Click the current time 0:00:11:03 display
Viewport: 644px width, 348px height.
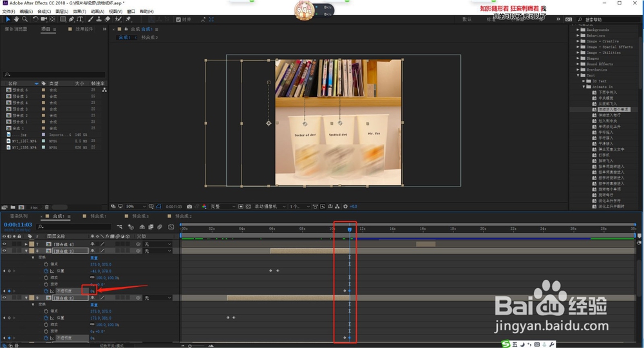(17, 225)
